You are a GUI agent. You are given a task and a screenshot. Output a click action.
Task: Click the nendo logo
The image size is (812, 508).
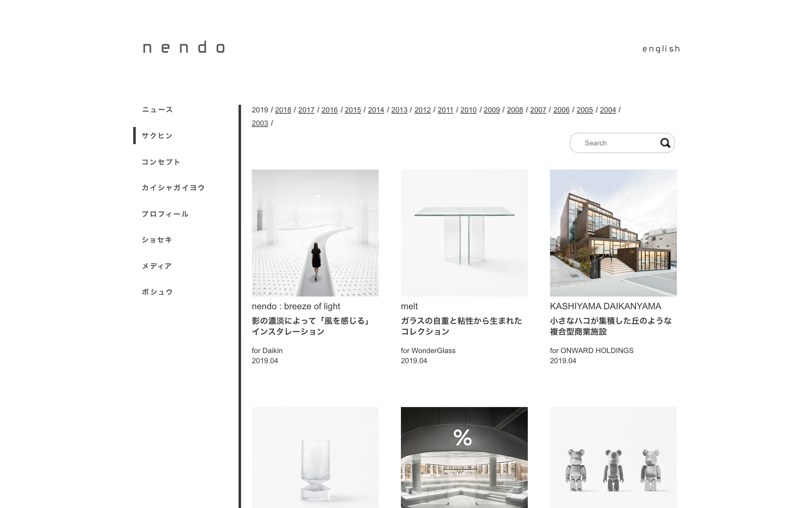coord(184,47)
